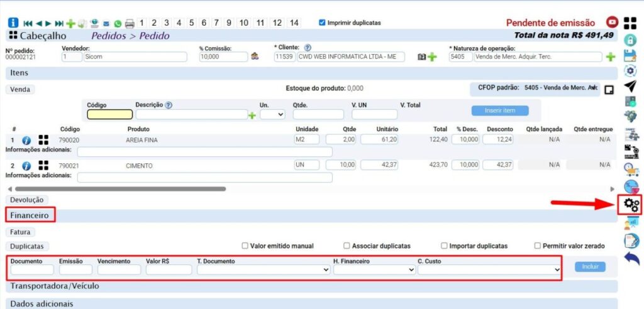Image resolution: width=644 pixels, height=309 pixels.
Task: Open the YouTube help video icon
Action: pyautogui.click(x=613, y=23)
